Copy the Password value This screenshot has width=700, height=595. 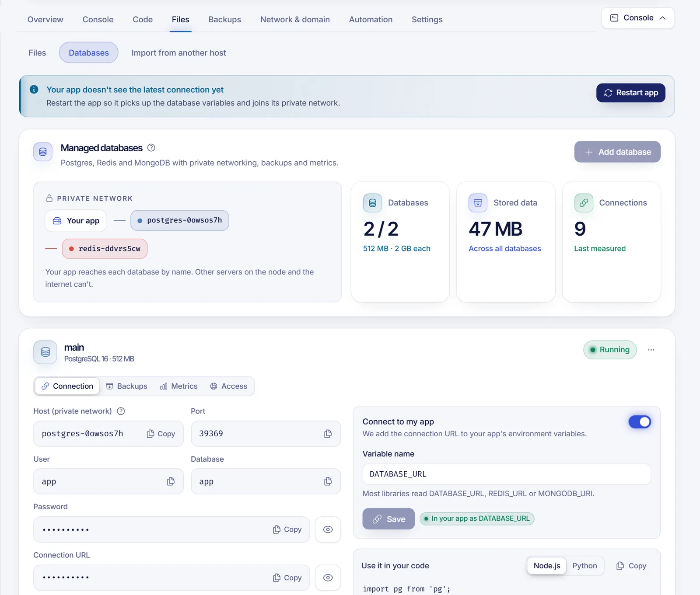click(x=287, y=529)
